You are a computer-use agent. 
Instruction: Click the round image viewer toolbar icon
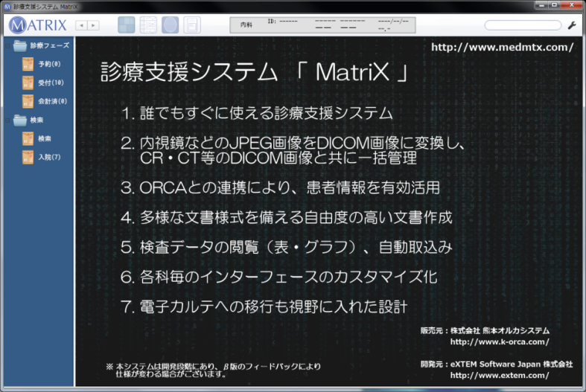point(171,25)
